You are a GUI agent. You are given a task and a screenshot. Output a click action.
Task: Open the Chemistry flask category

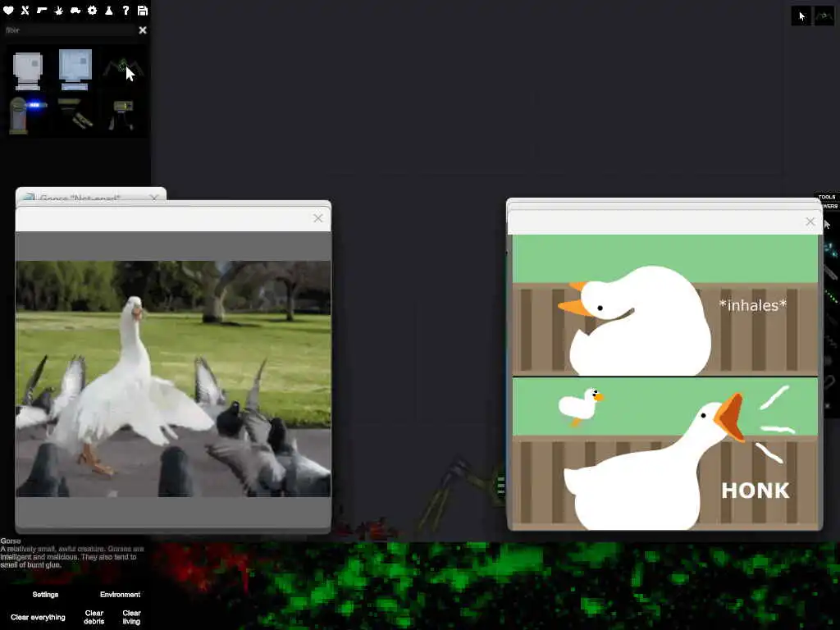(x=109, y=10)
